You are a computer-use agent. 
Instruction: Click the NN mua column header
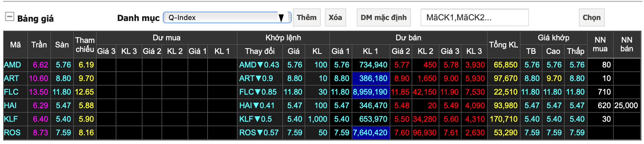tap(600, 45)
